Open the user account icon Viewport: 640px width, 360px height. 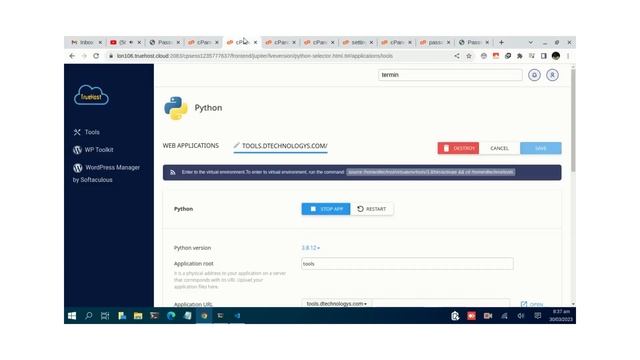552,75
